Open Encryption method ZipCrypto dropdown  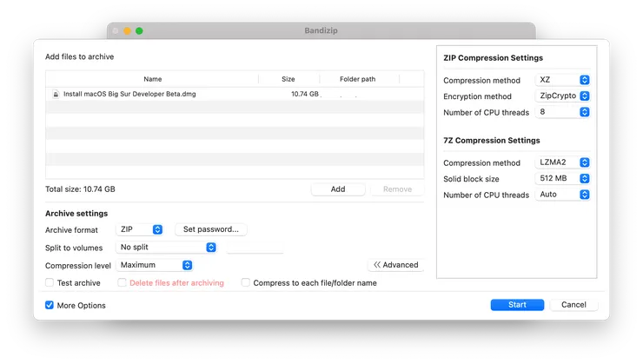(563, 96)
